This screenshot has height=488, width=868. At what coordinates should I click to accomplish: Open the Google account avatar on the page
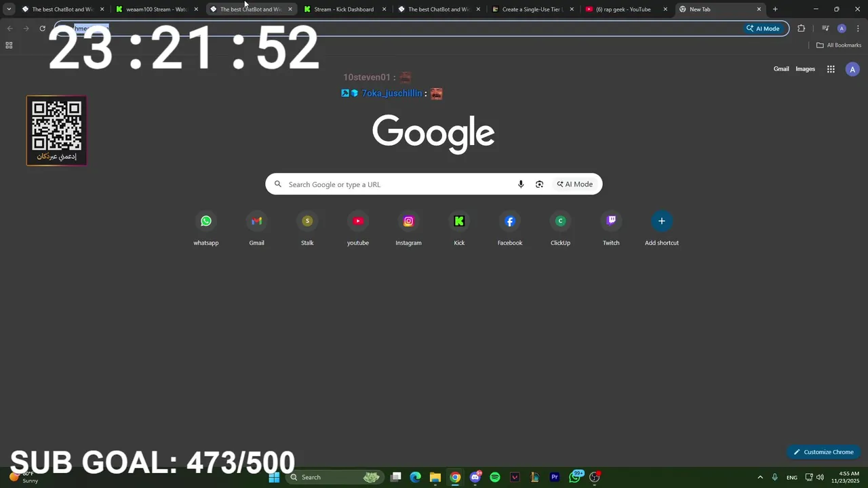click(852, 69)
